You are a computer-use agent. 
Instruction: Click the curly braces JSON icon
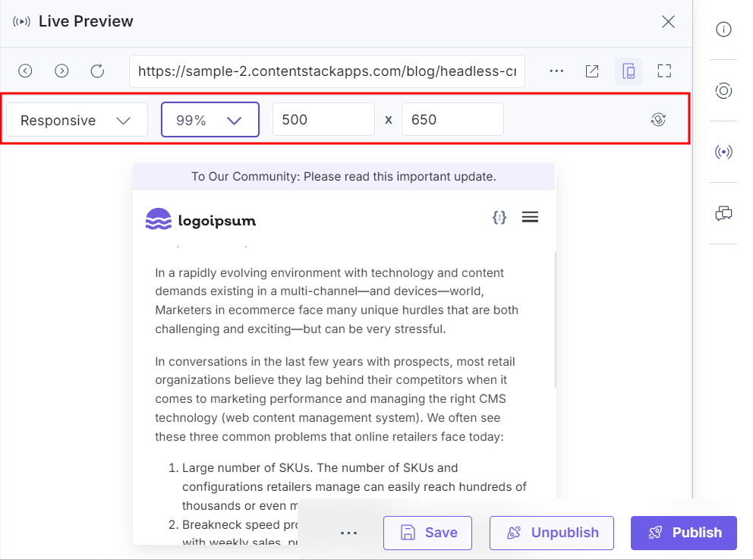[x=499, y=217]
